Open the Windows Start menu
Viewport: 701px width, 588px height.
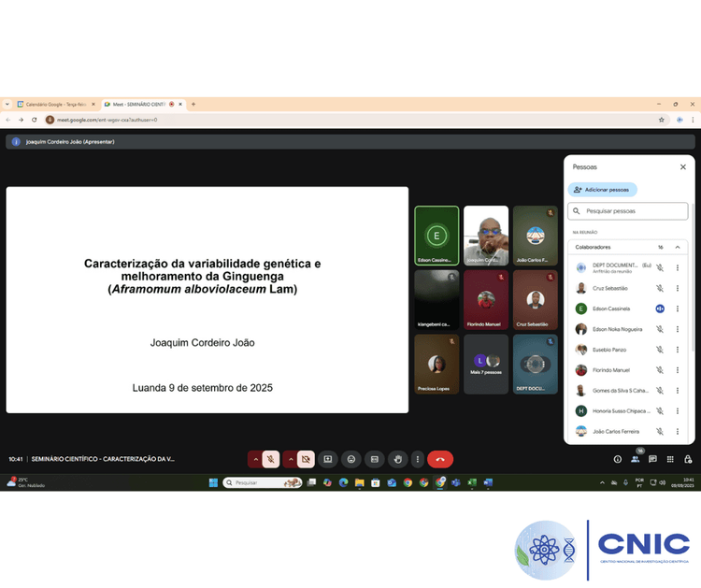[213, 482]
